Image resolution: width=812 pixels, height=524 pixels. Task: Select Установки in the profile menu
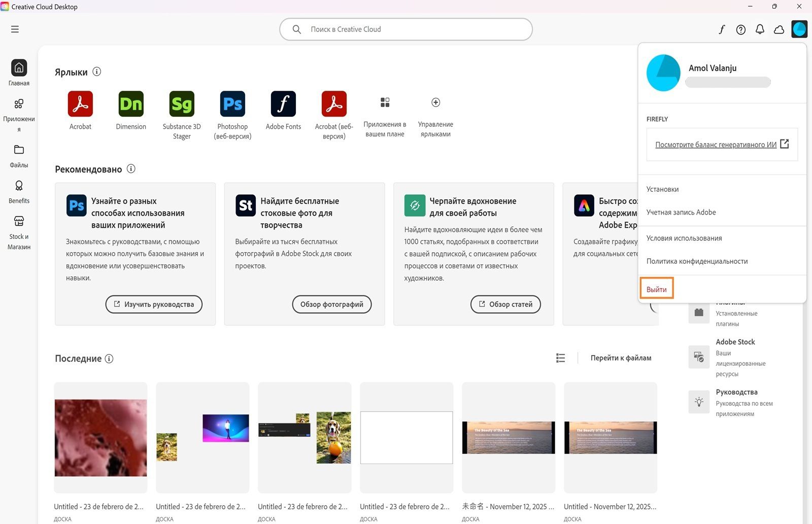pyautogui.click(x=722, y=189)
